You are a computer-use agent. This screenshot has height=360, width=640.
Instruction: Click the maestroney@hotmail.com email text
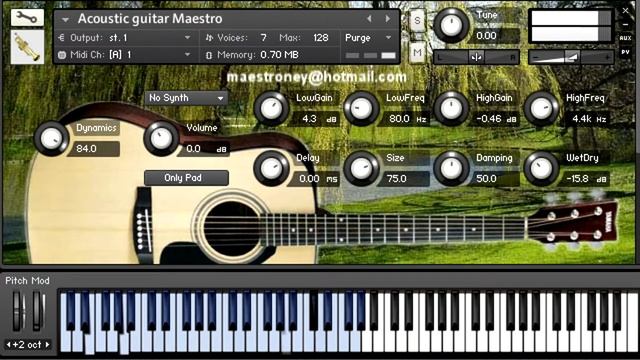pos(316,77)
